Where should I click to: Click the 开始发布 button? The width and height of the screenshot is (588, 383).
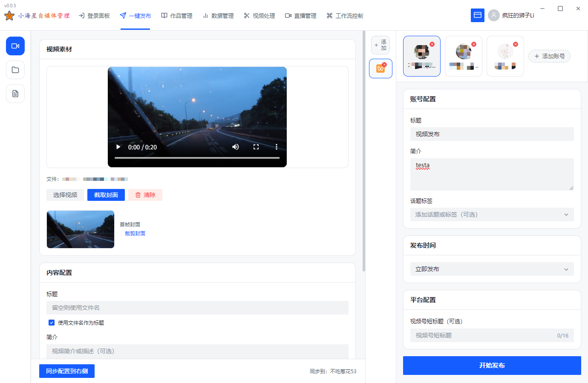(x=492, y=365)
